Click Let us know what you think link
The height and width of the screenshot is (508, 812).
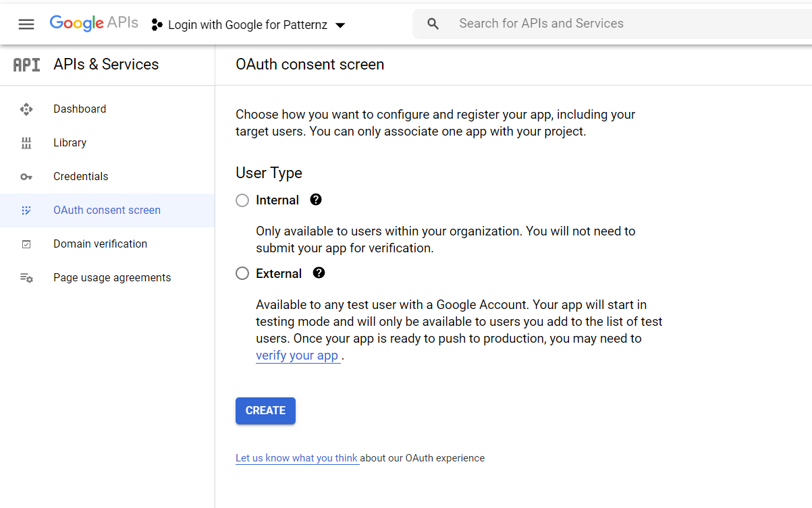click(x=296, y=458)
